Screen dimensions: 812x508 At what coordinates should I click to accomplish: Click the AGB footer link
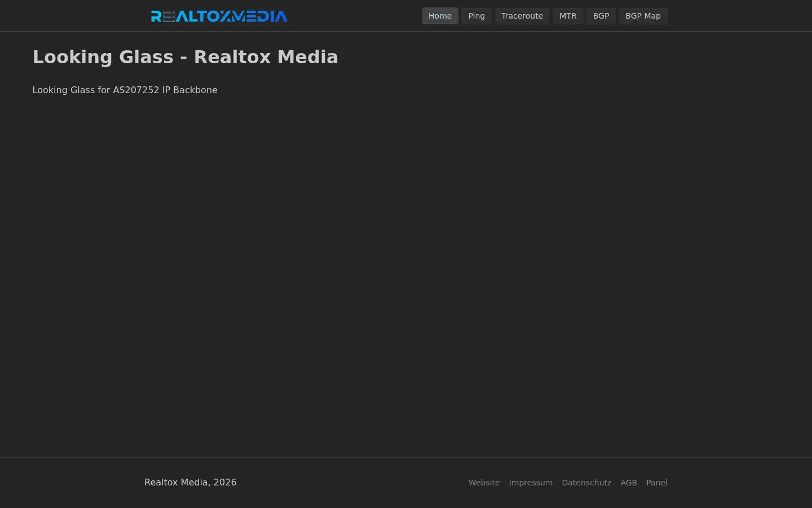[x=629, y=483]
